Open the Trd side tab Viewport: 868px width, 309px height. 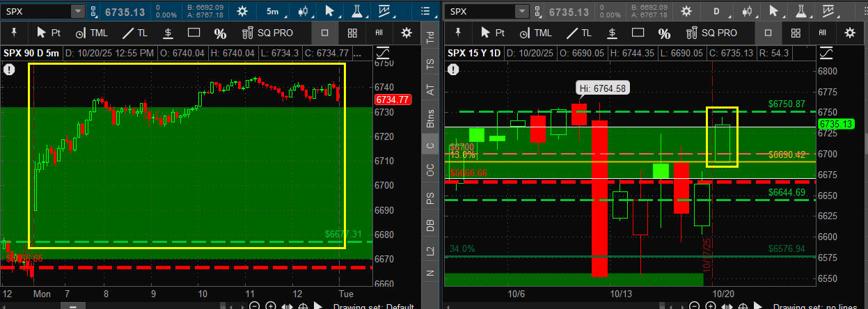pos(430,38)
